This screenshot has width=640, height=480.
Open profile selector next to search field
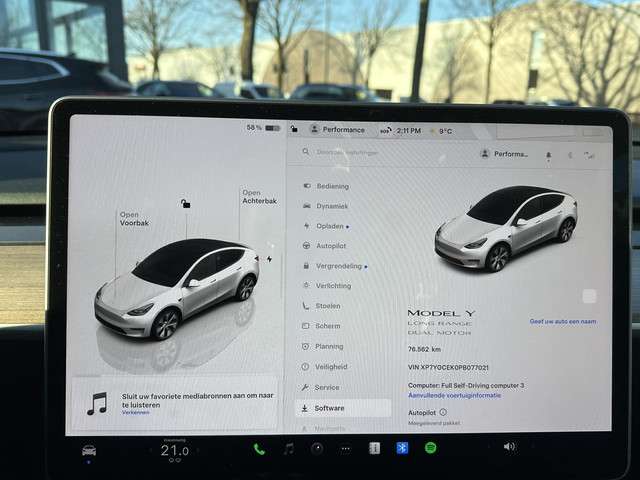(504, 154)
